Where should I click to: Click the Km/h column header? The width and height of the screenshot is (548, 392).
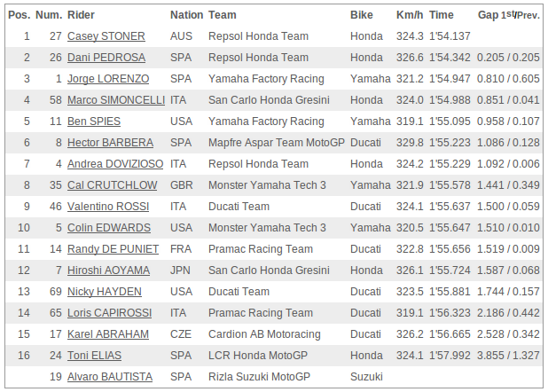pos(410,15)
